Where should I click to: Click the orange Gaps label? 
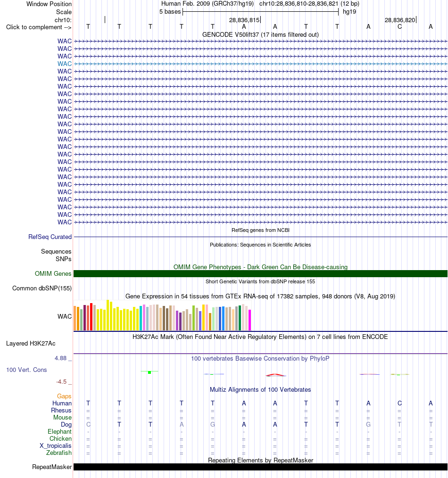coord(64,396)
